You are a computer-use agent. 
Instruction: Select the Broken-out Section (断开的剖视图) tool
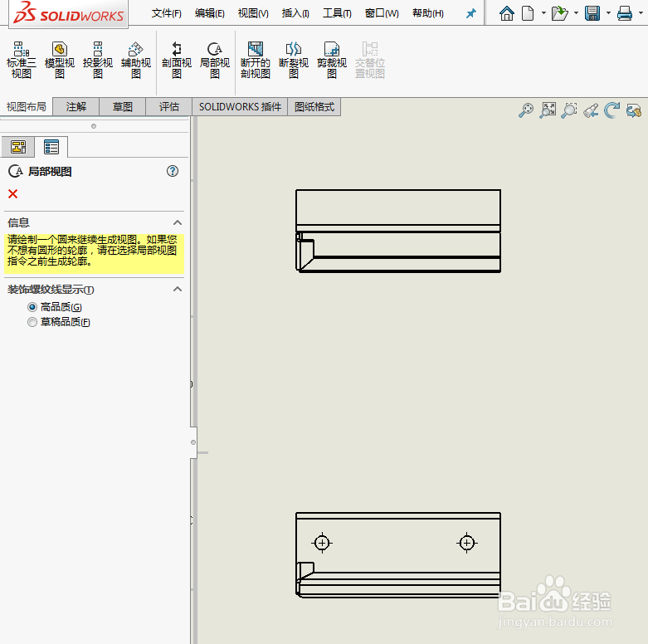pyautogui.click(x=256, y=60)
